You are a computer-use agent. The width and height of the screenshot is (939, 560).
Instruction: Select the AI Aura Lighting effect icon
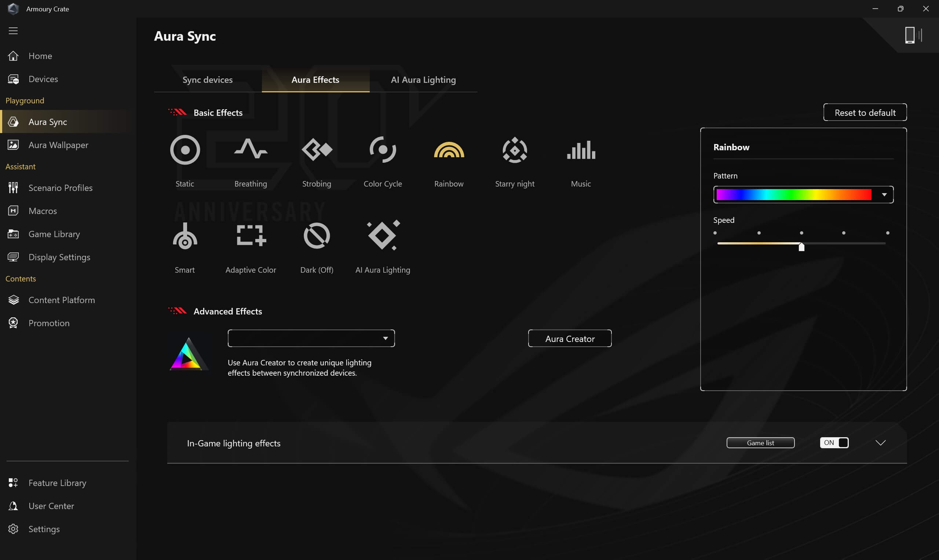tap(383, 235)
